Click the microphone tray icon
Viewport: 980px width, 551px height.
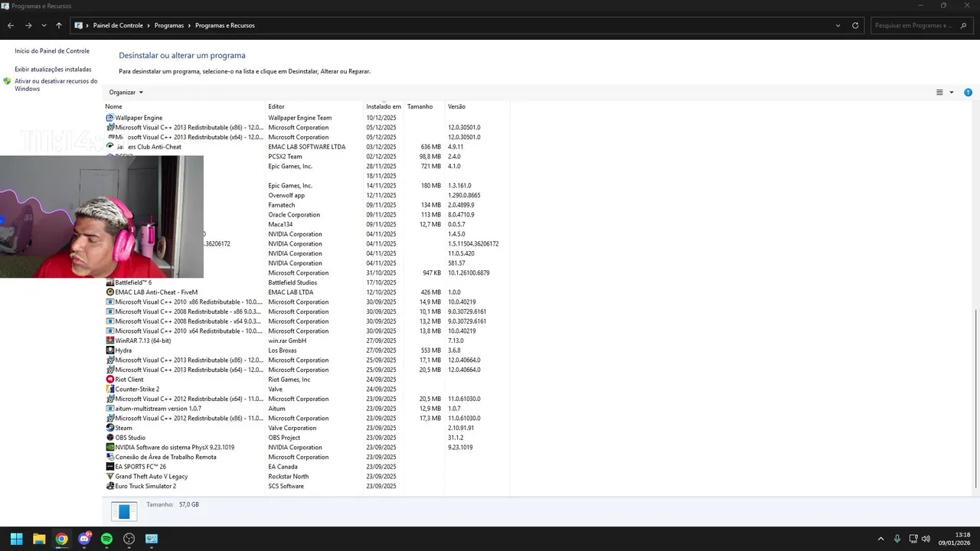(897, 539)
